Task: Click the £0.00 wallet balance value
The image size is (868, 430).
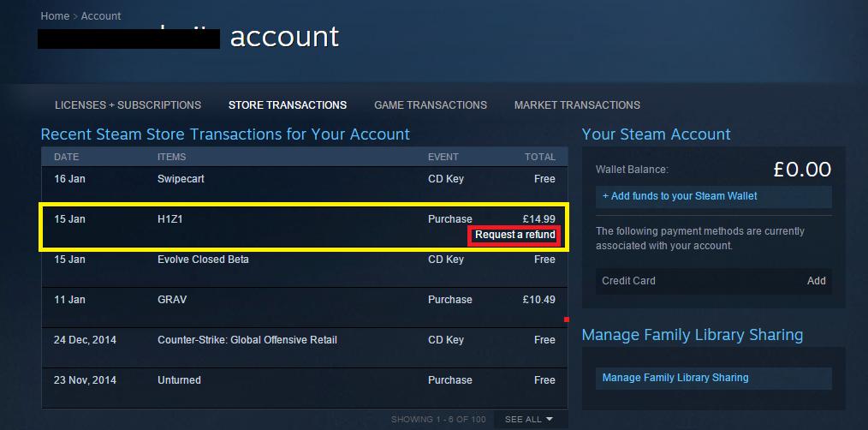Action: [x=802, y=170]
